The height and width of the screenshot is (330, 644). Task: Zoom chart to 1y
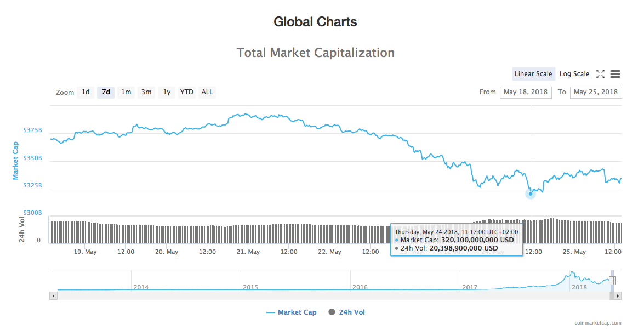tap(167, 92)
